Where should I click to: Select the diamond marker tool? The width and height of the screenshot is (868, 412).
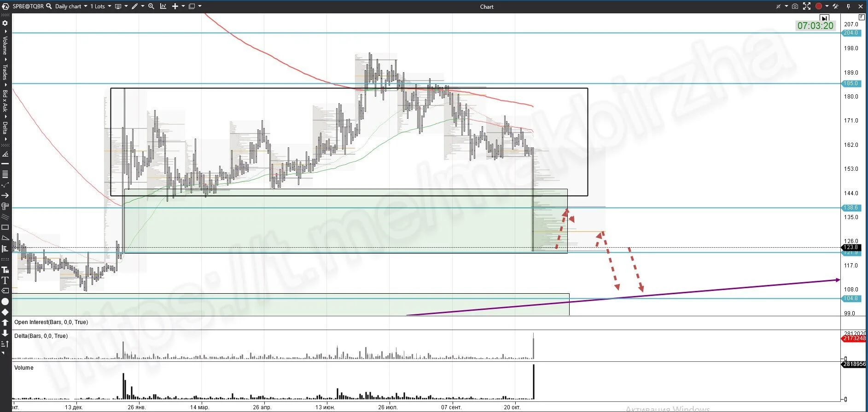click(5, 312)
